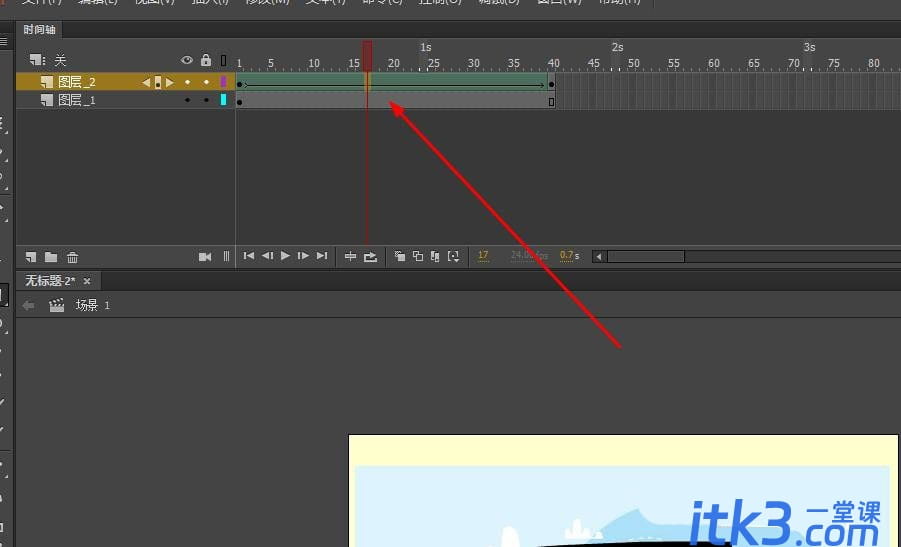Select the red playhead at frame 17
This screenshot has width=901, height=547.
pyautogui.click(x=367, y=56)
